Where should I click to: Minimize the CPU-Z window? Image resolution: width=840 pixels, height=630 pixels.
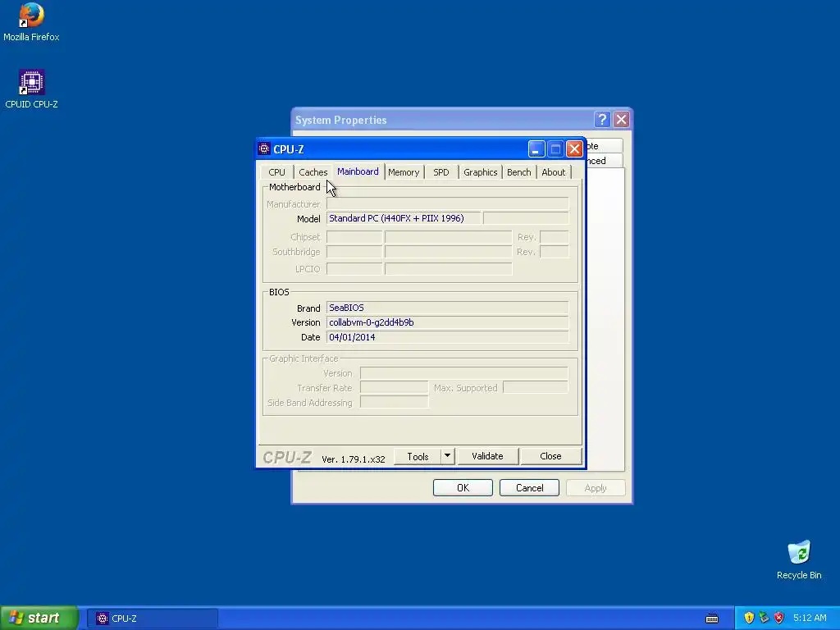coord(536,148)
